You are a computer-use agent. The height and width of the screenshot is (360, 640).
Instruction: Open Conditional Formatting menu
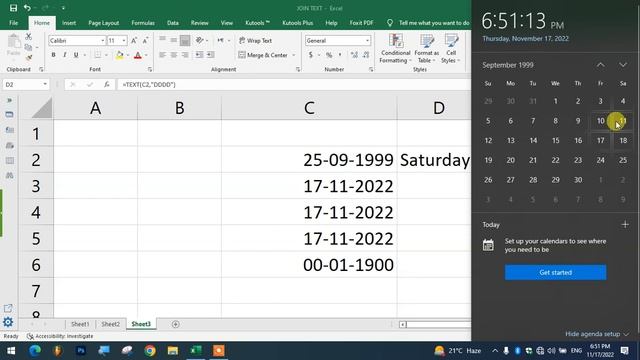(x=395, y=49)
